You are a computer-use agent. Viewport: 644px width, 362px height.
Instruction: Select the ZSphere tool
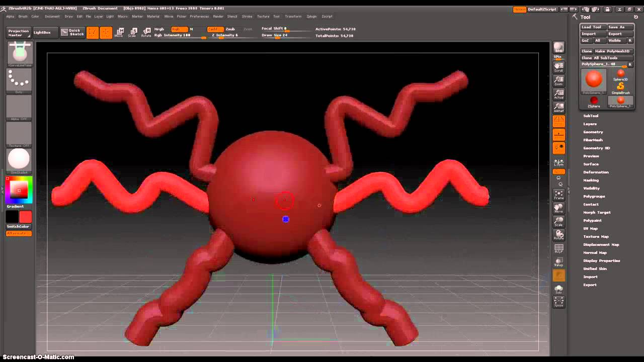coord(594,103)
